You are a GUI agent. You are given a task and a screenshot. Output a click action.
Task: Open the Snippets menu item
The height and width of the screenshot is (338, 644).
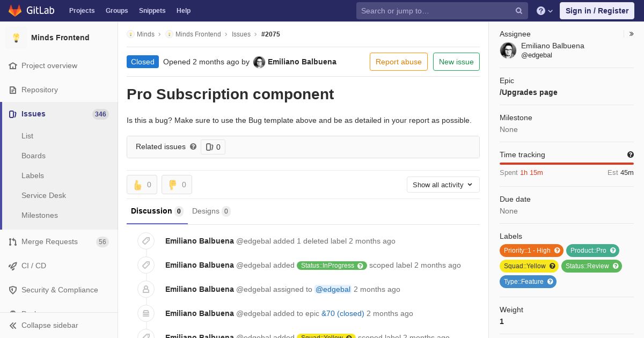click(152, 11)
